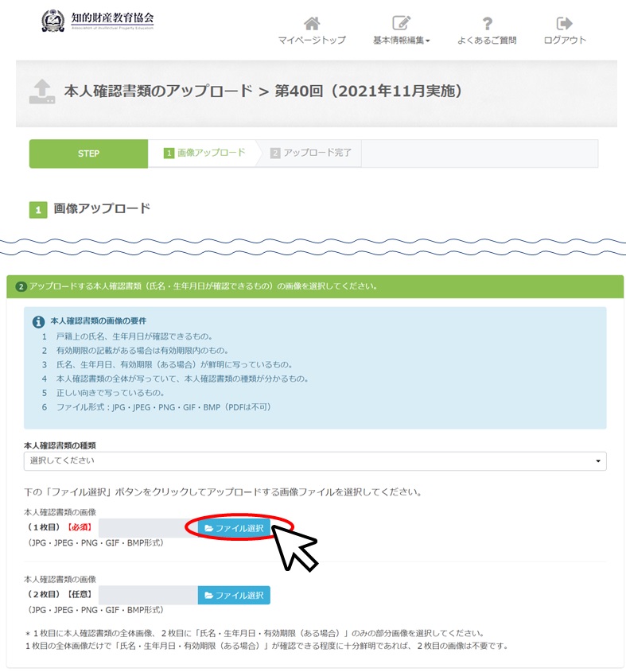This screenshot has height=672, width=626.
Task: Click the logout arrow icon
Action: [565, 24]
